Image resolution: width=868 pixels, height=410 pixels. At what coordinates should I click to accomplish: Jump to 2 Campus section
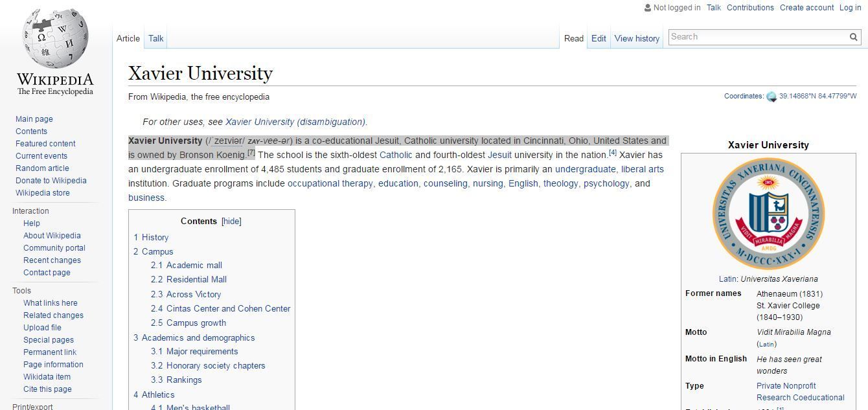click(x=154, y=252)
